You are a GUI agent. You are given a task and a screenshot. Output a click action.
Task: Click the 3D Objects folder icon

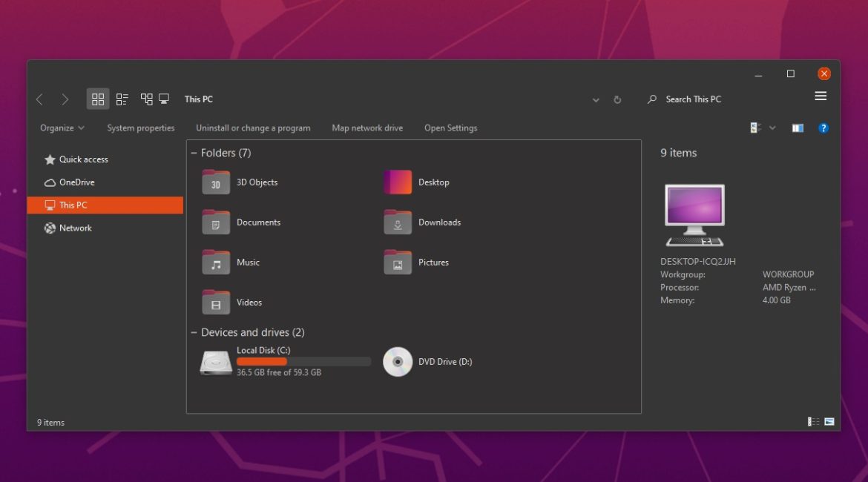coord(216,182)
